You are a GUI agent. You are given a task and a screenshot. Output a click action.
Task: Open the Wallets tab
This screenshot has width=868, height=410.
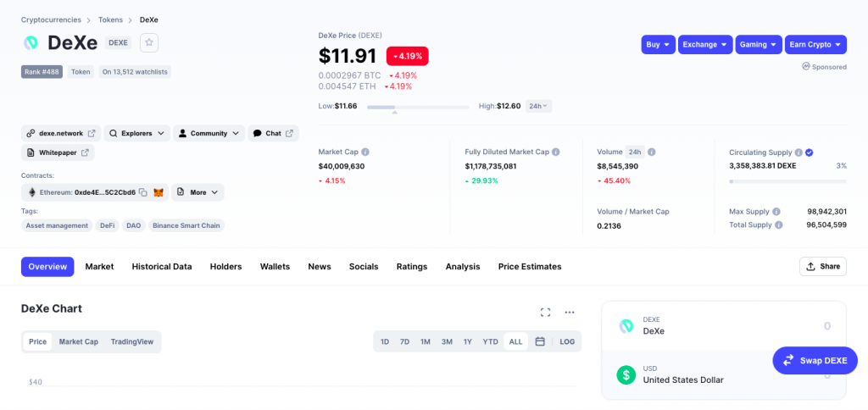pos(275,267)
